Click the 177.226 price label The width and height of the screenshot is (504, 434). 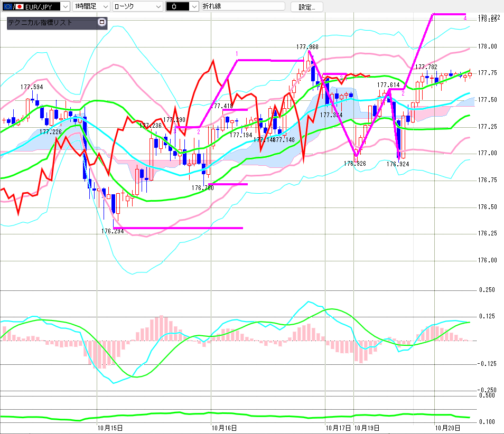[x=51, y=131]
